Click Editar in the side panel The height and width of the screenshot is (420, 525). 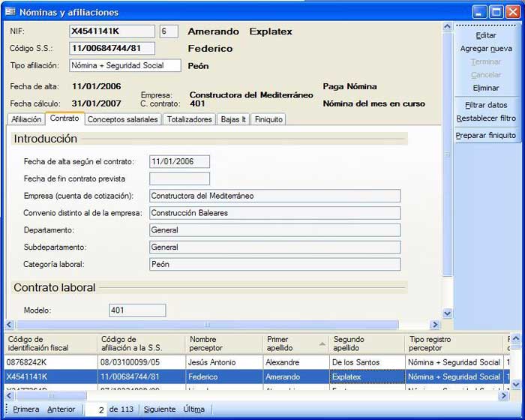coord(486,35)
